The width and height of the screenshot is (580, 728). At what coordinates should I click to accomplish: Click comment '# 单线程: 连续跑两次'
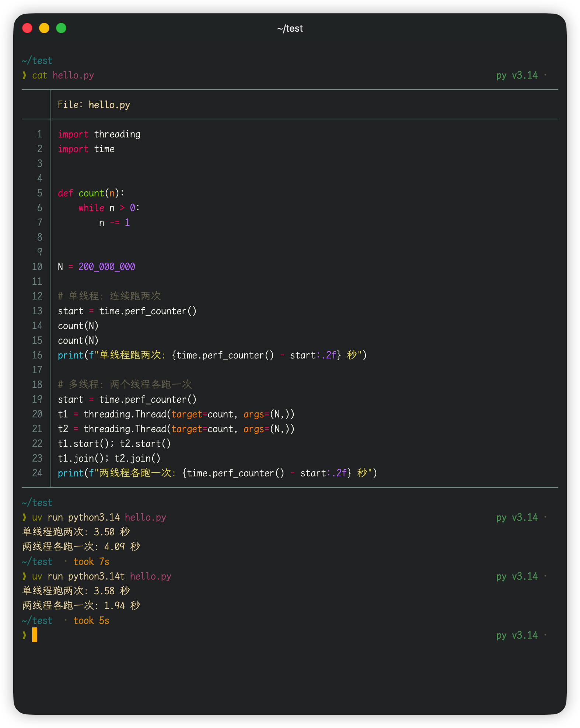click(109, 296)
